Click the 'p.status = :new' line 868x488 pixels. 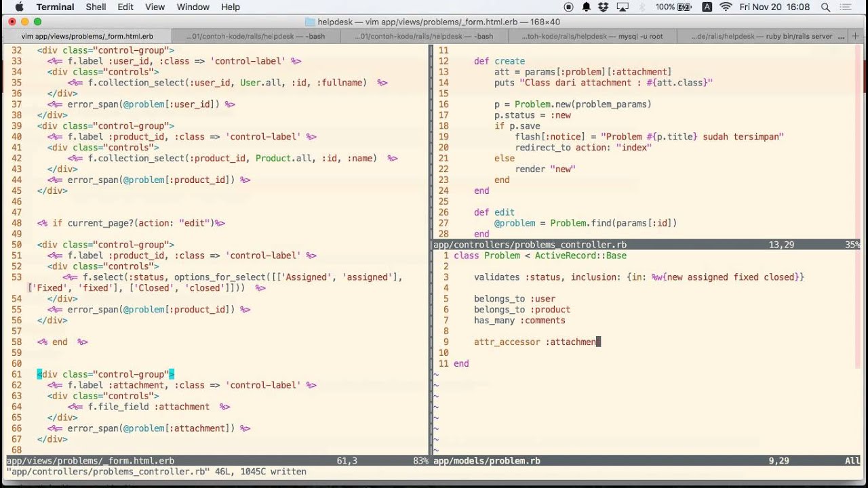coord(532,115)
